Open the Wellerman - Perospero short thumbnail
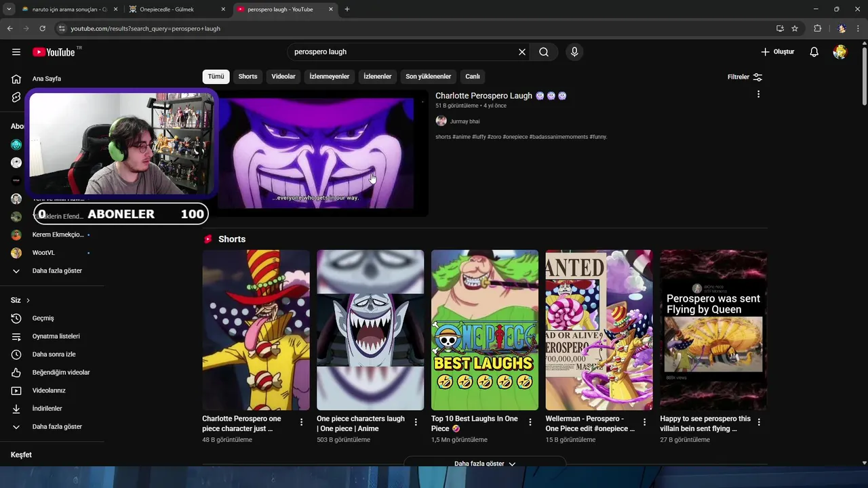Screen dimensions: 868x488 [x=599, y=330]
